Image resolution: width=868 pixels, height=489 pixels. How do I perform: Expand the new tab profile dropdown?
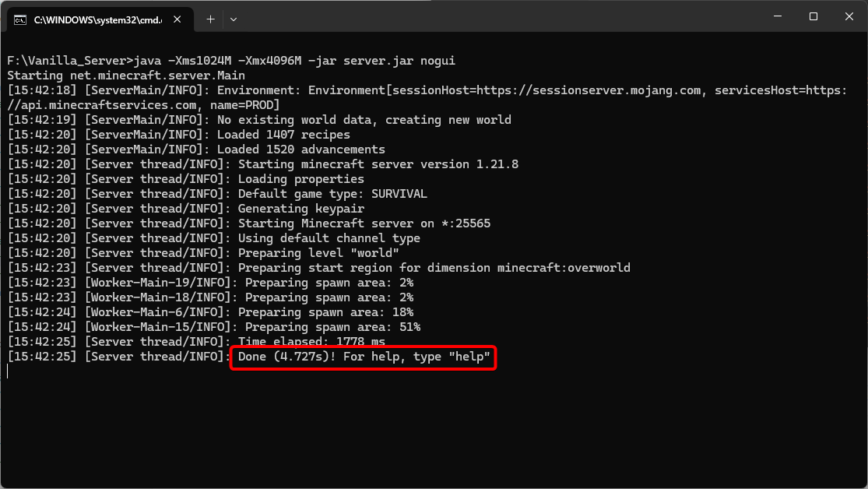tap(234, 19)
